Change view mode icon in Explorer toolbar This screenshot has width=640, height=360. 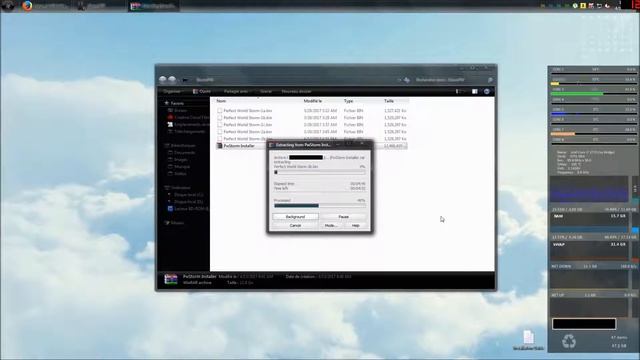458,91
